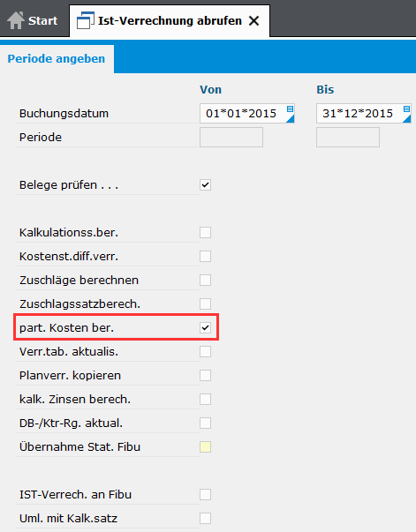Toggle the Verr.tab. aktualis. checkbox

tap(205, 352)
